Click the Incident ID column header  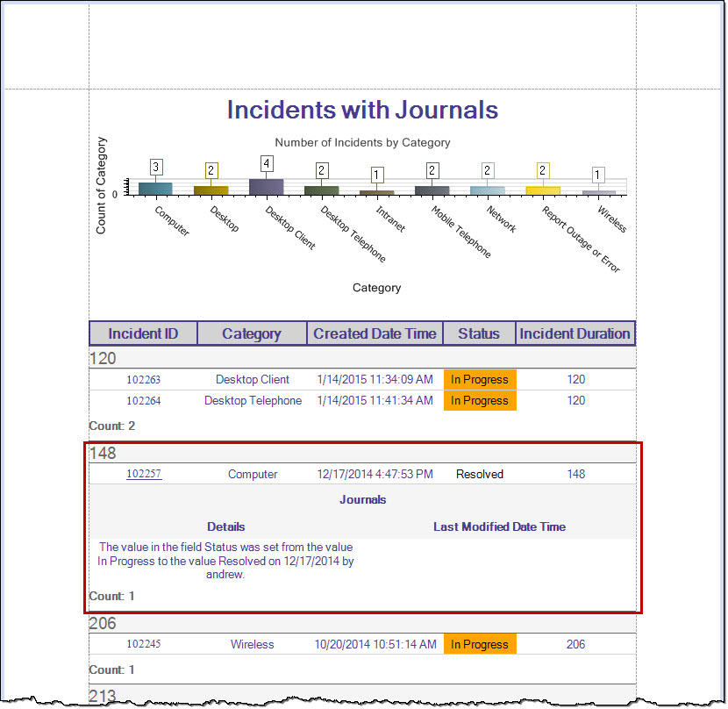[x=143, y=333]
